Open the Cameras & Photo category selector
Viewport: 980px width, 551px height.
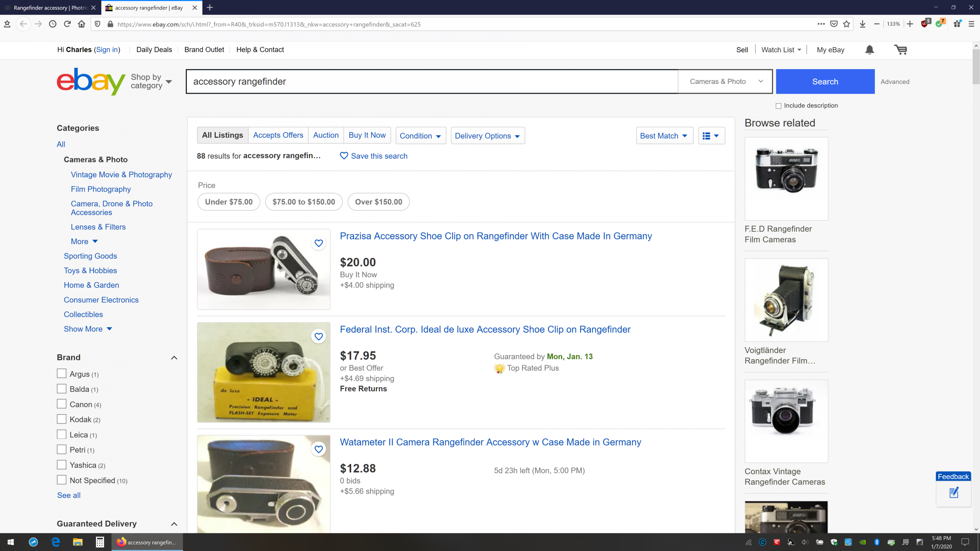pos(726,81)
